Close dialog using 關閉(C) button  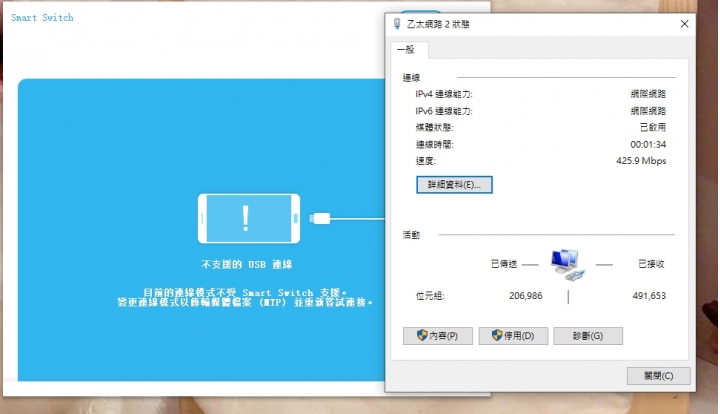pyautogui.click(x=658, y=375)
